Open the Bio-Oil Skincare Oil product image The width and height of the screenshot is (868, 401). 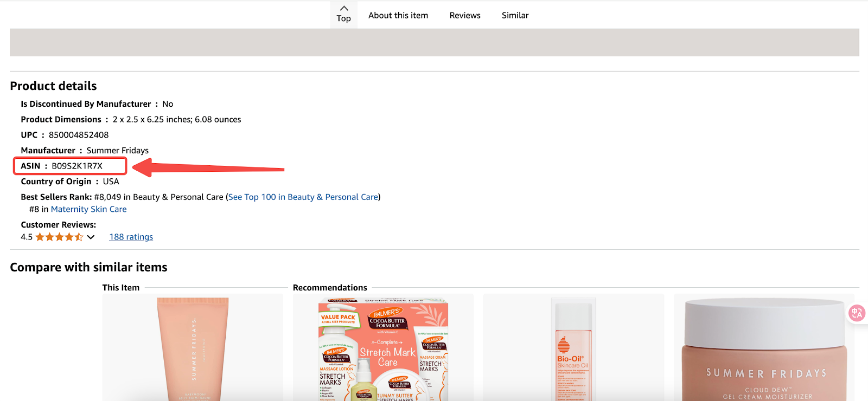(573, 348)
